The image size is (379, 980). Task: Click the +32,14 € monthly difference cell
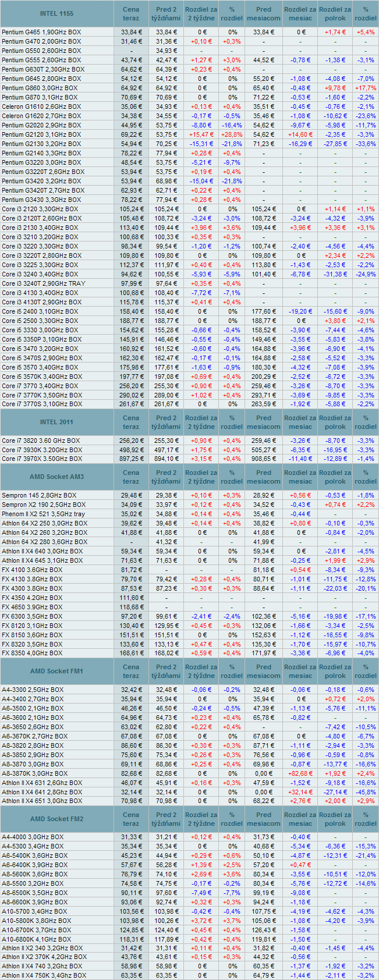pos(300,792)
